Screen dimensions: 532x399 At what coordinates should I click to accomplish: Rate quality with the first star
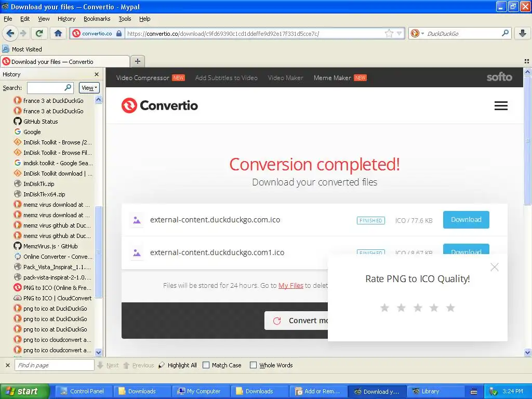point(384,308)
